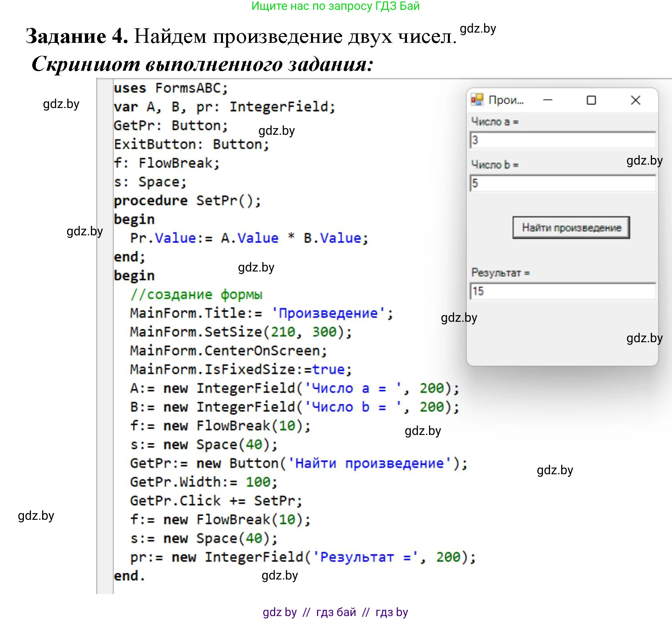This screenshot has width=672, height=620.
Task: Focus the Число b input field
Action: click(562, 183)
